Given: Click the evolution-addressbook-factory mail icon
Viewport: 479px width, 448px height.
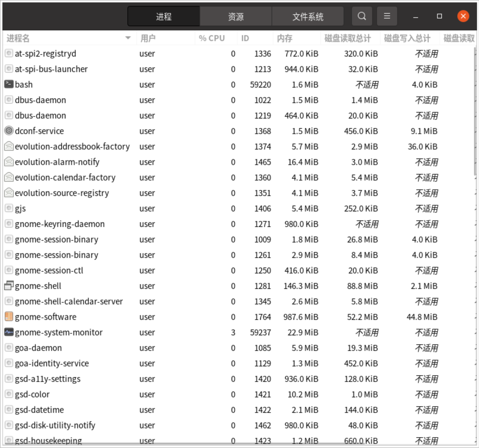Looking at the screenshot, I should point(9,146).
